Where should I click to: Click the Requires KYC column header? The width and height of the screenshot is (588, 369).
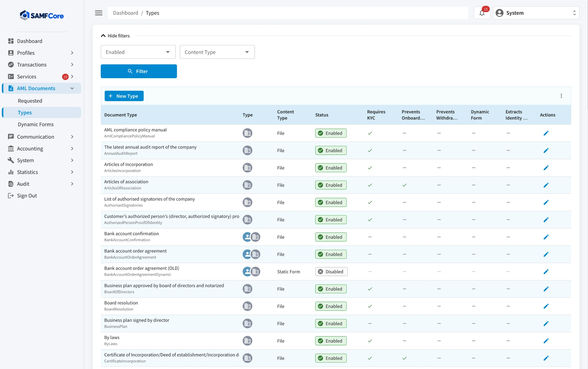click(376, 115)
